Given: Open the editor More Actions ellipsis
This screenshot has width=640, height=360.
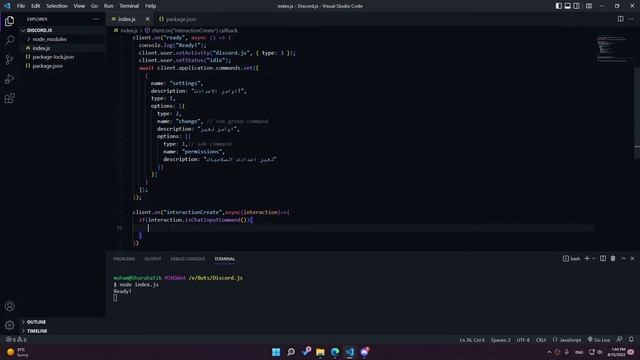Looking at the screenshot, I should [x=631, y=19].
